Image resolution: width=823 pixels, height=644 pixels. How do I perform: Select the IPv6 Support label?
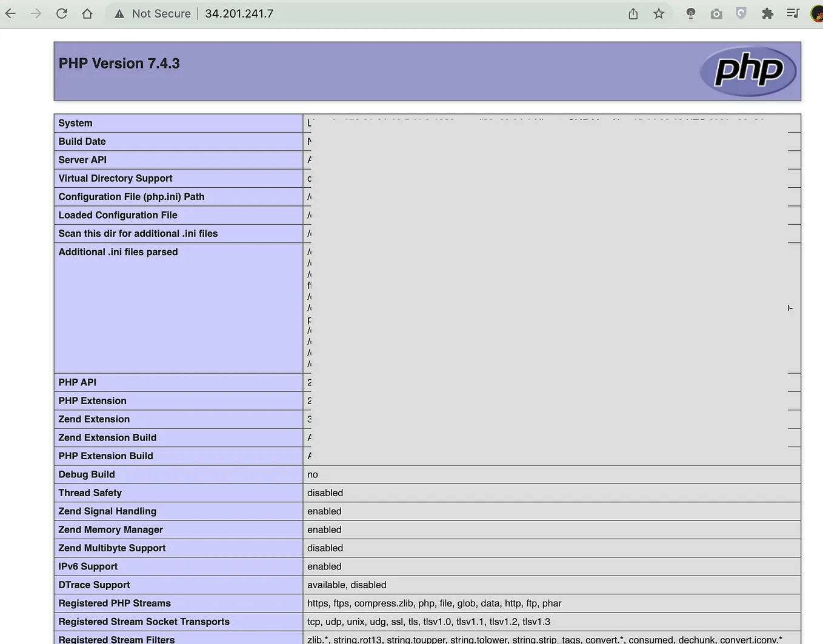[x=88, y=566]
